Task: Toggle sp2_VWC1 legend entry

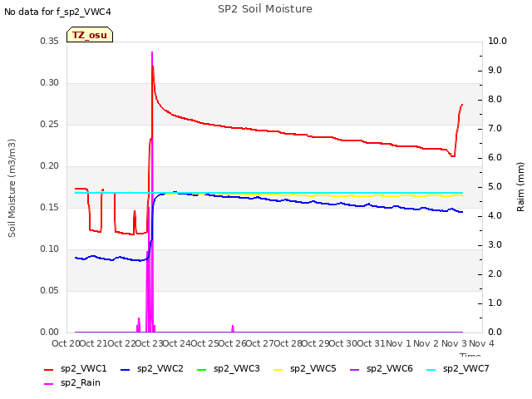Action: [76, 369]
